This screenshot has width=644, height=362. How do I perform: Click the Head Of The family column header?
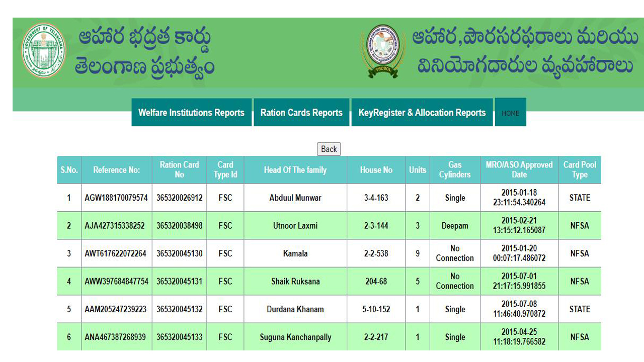295,170
